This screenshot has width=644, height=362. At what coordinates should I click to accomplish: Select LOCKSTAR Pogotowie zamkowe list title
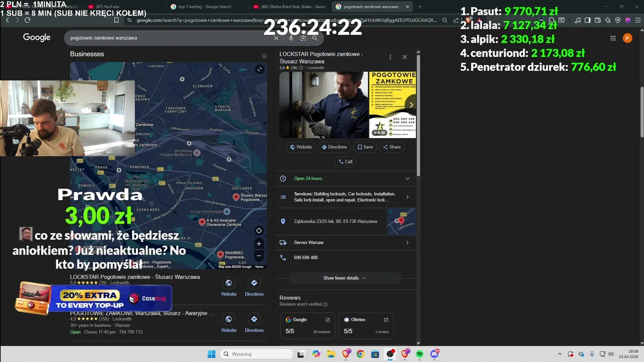coord(135,277)
